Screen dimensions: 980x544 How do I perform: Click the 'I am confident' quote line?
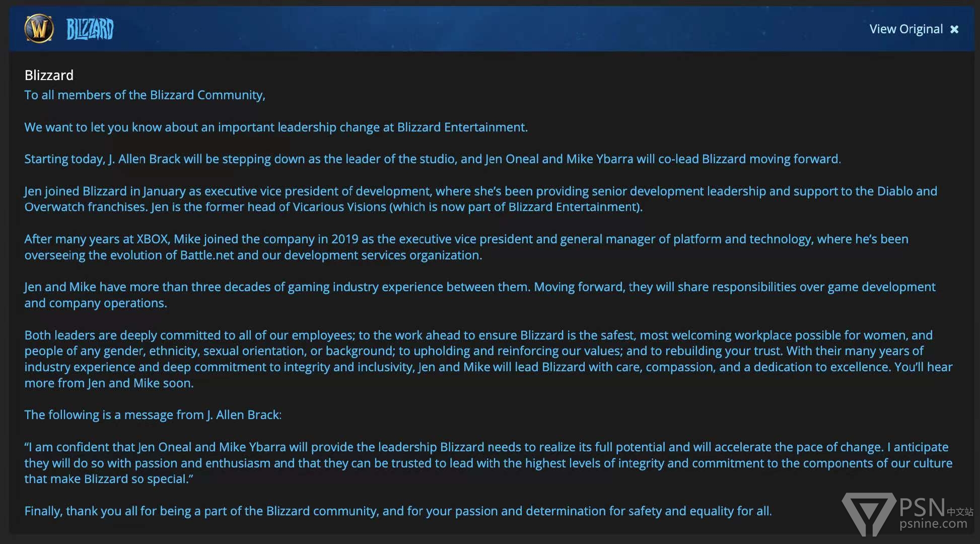tap(486, 447)
